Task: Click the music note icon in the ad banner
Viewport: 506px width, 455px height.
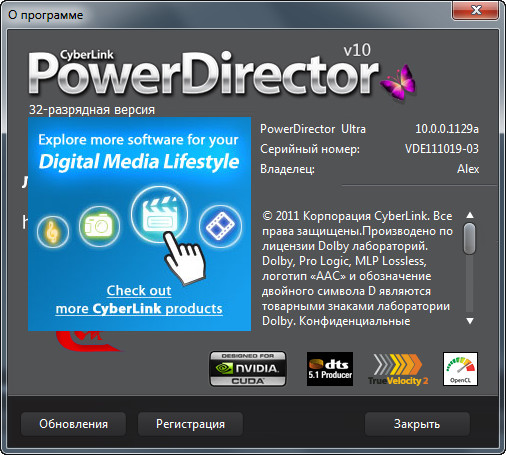Action: point(53,232)
